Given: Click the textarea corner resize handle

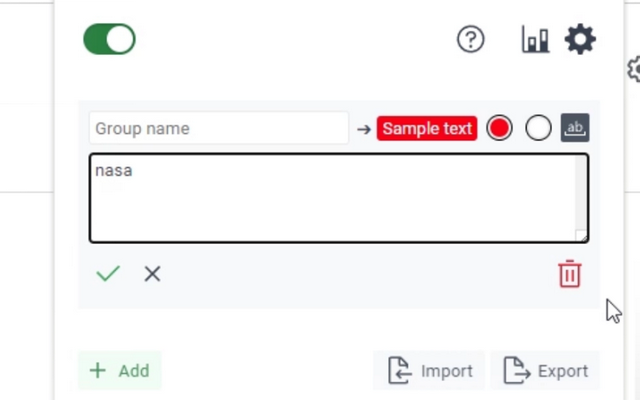Looking at the screenshot, I should point(581,236).
